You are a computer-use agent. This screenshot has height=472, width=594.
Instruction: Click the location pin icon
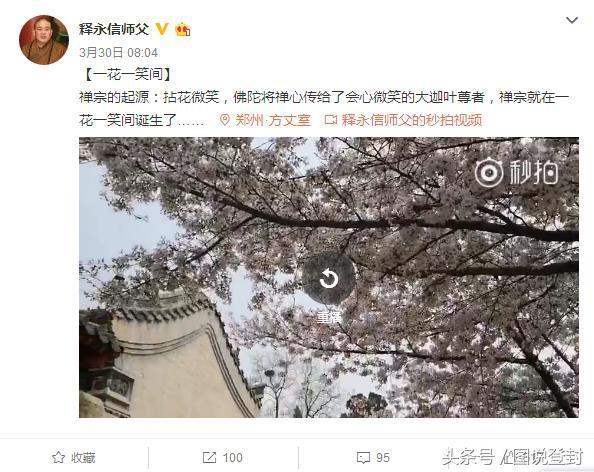point(225,120)
